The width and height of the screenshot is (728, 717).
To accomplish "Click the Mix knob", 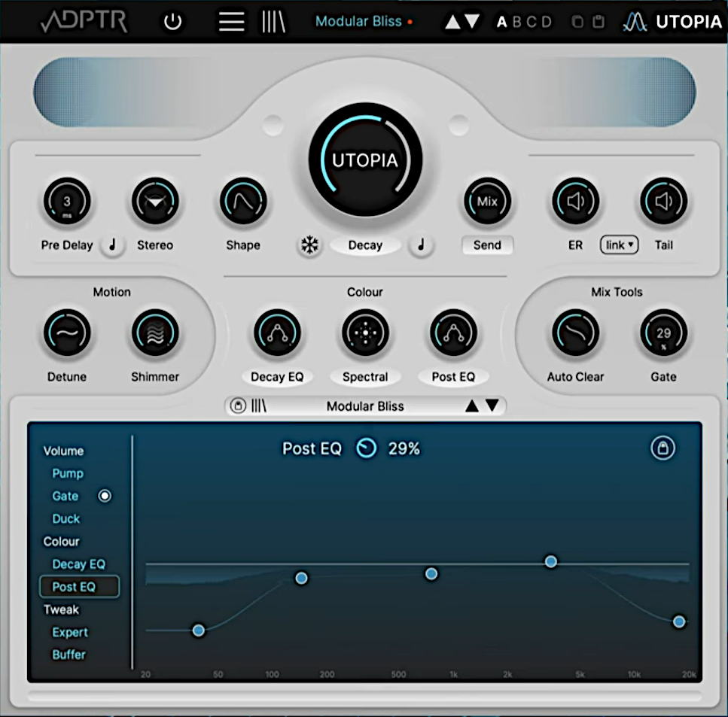I will pos(488,201).
